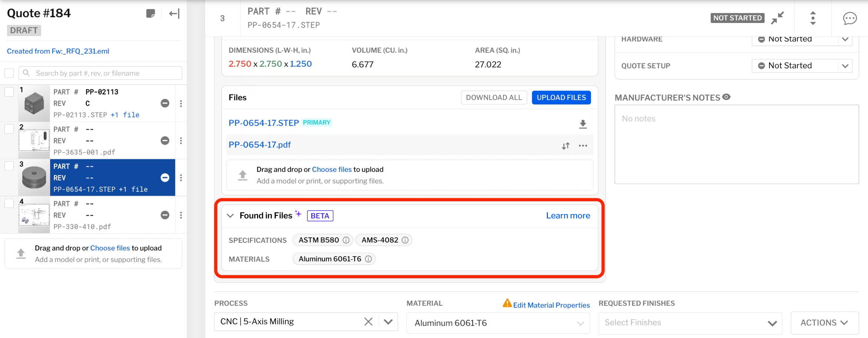Click the Upload Files button
Viewport: 868px width, 338px height.
tap(561, 97)
